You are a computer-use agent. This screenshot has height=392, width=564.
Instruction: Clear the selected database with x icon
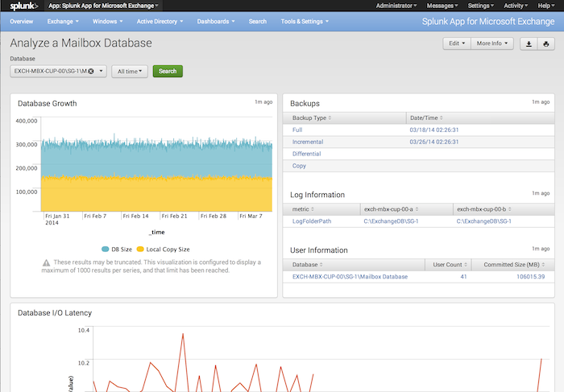[91, 71]
